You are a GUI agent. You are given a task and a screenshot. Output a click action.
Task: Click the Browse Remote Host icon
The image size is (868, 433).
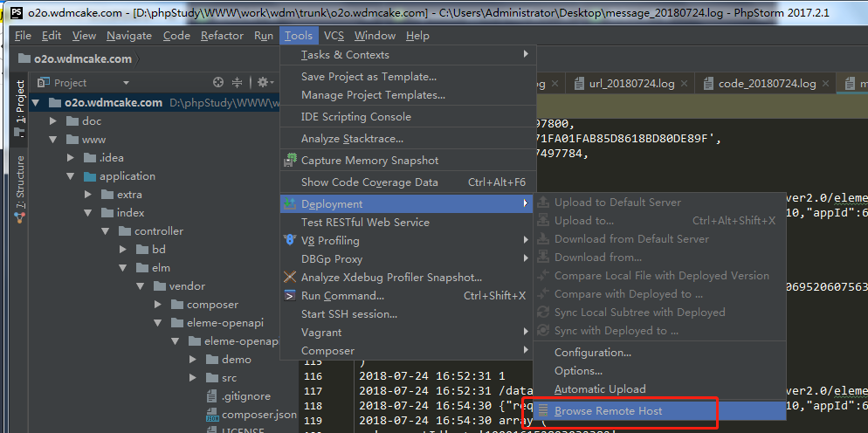pyautogui.click(x=544, y=411)
